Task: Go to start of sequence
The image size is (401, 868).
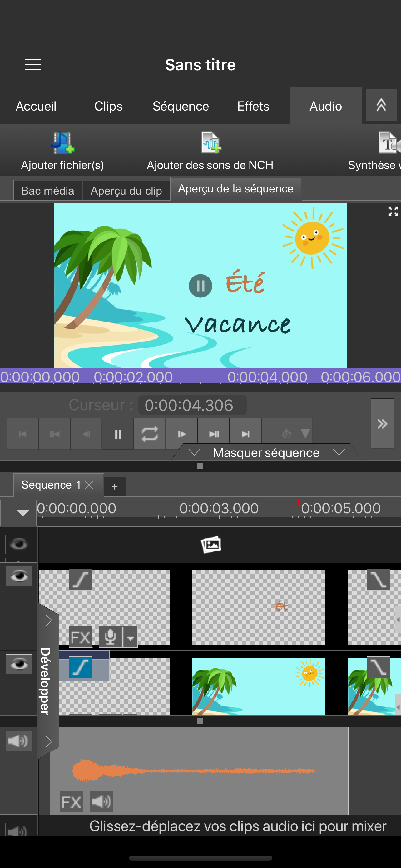Action: click(x=22, y=434)
